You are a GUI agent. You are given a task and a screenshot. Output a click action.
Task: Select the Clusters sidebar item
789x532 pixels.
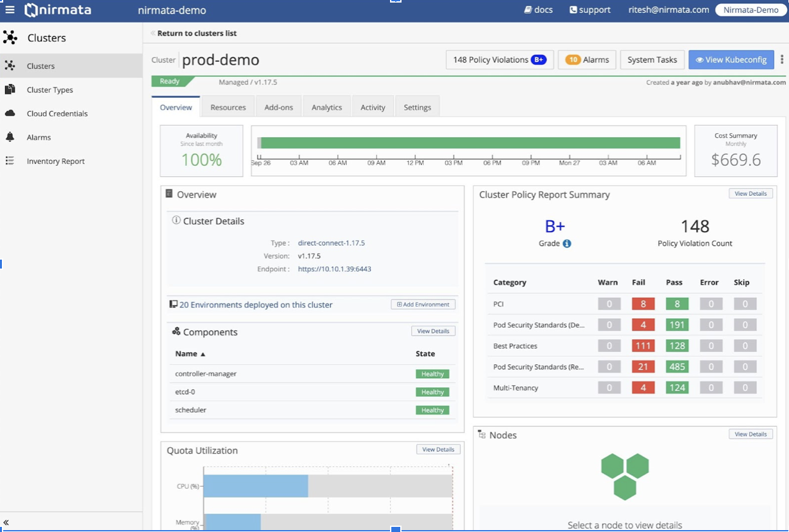71,66
